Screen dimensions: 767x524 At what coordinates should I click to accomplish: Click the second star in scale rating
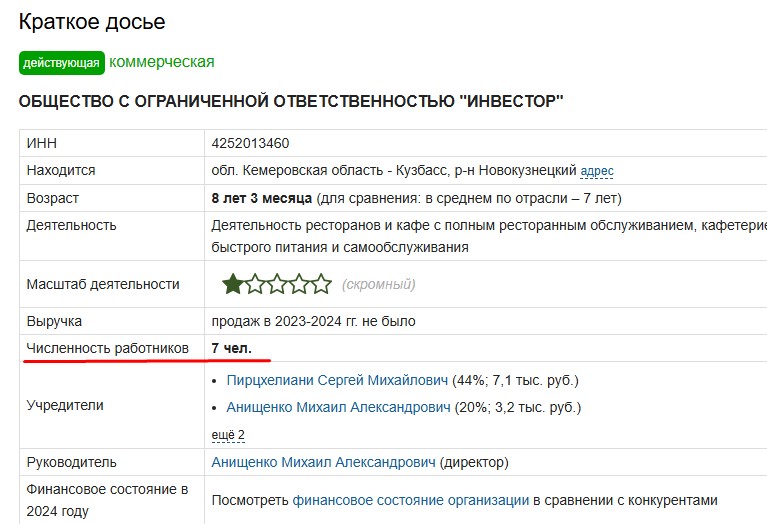(x=255, y=285)
